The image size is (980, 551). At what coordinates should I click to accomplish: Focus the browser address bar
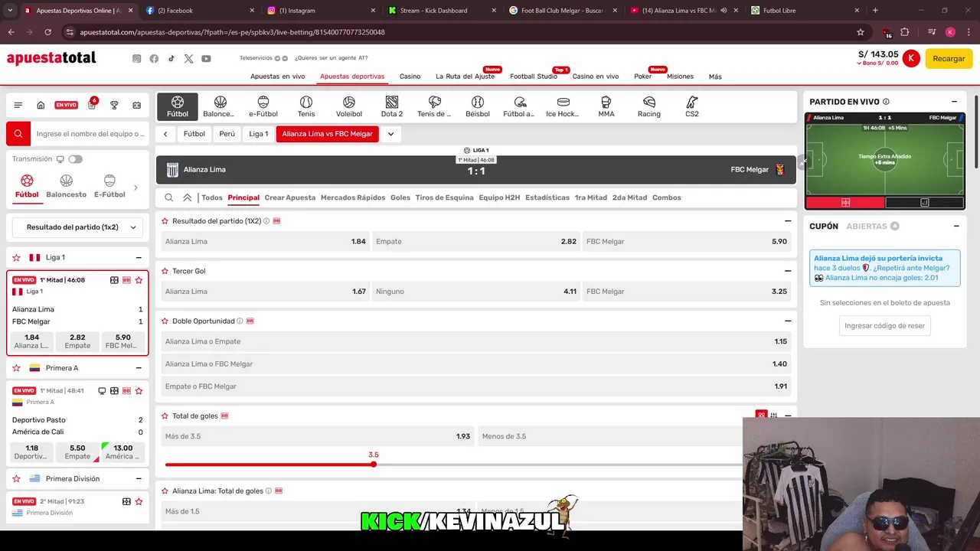459,32
